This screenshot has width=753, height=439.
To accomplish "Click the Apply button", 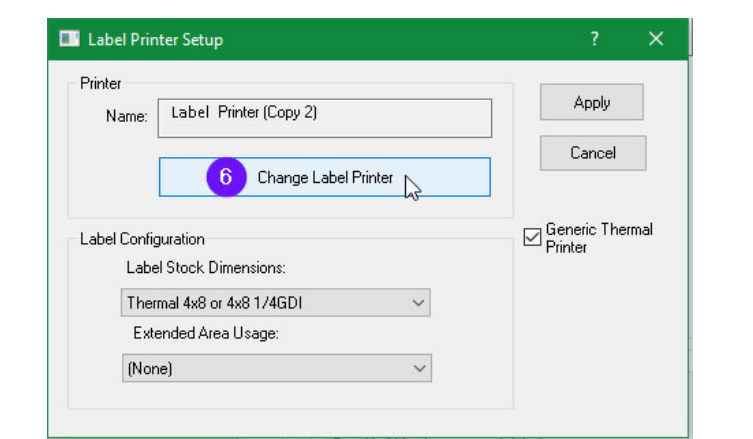I will [x=592, y=103].
